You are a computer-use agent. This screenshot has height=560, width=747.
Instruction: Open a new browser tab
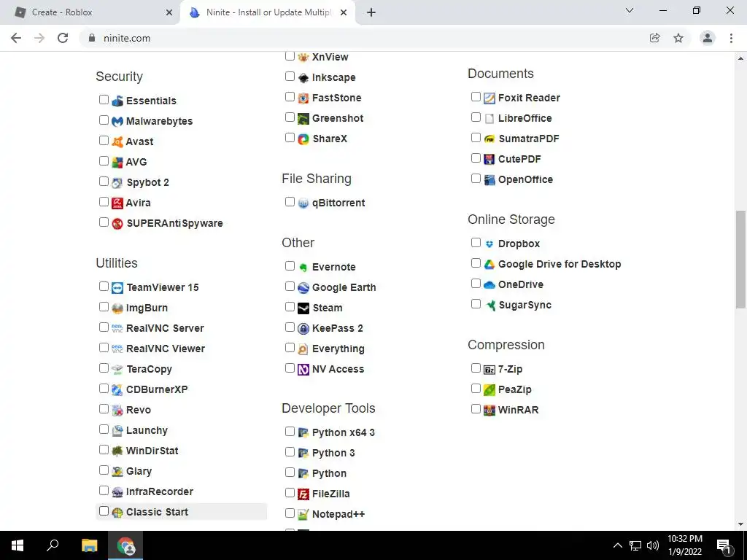point(371,12)
